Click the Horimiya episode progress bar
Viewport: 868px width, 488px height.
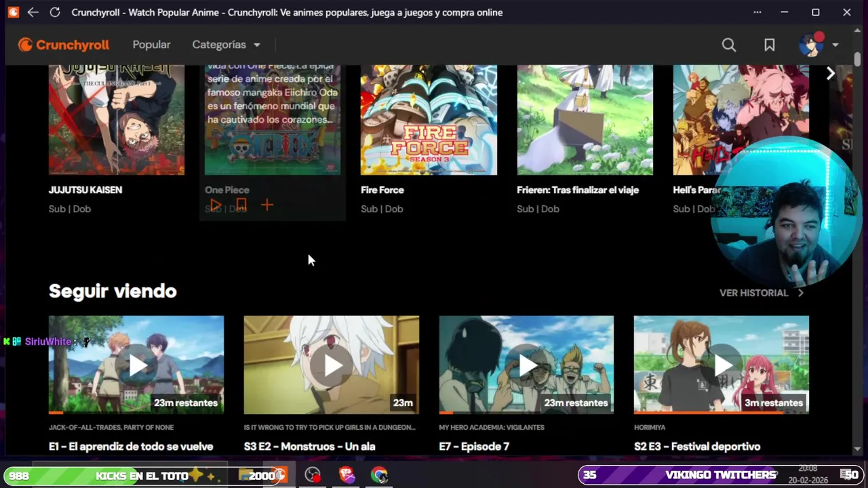(722, 413)
